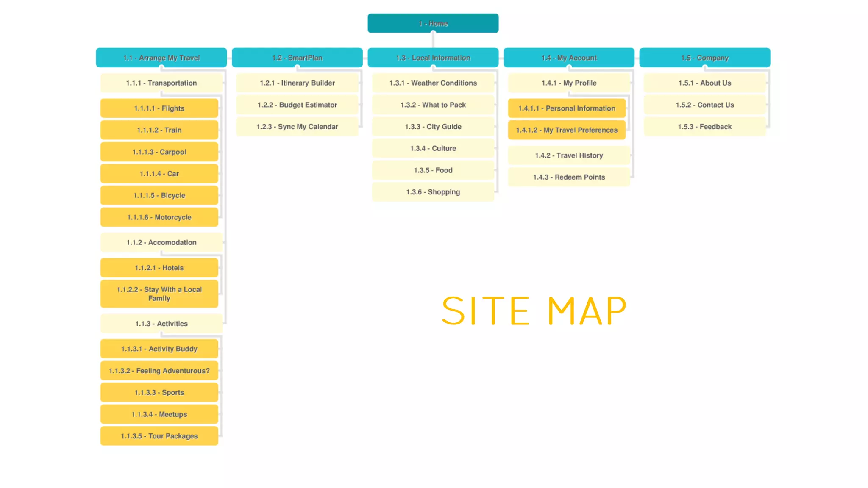The width and height of the screenshot is (868, 488).
Task: Select the 1.1.3.2 - Feeling Adventurous? node
Action: (159, 371)
